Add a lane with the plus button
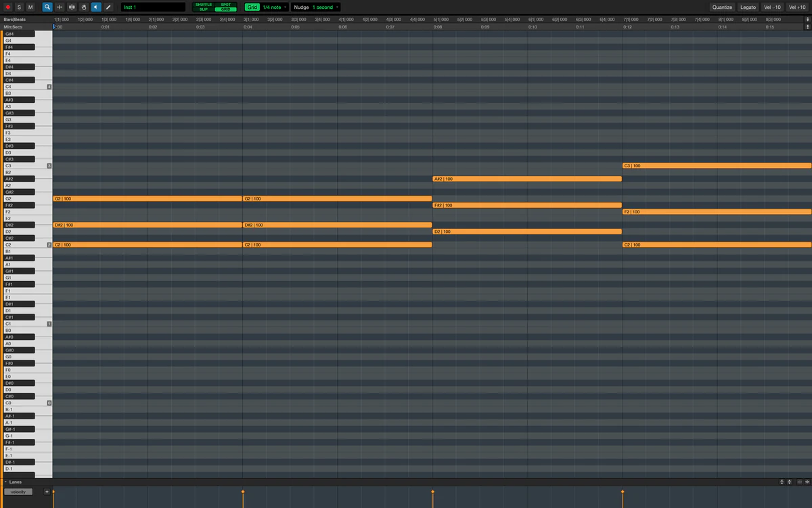812x508 pixels. (47, 492)
